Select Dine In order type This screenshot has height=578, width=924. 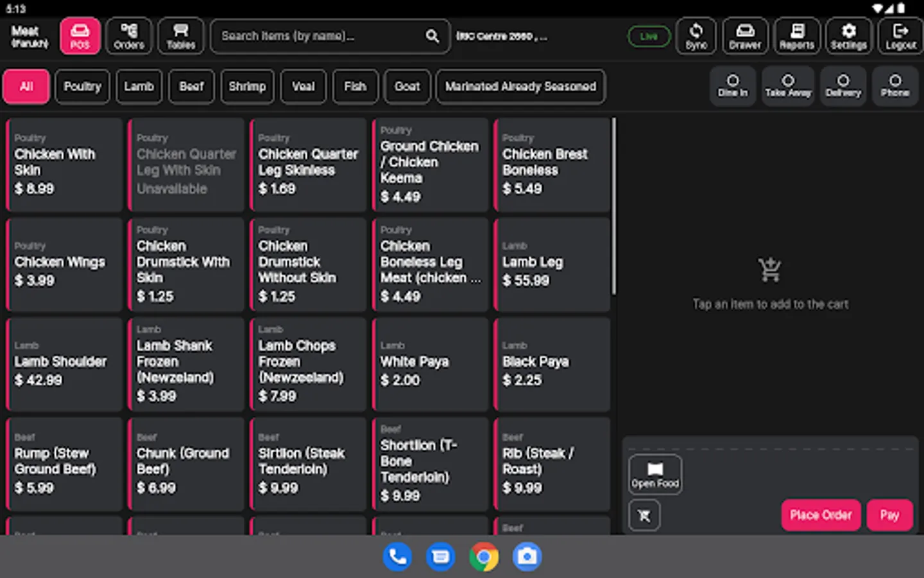point(733,86)
